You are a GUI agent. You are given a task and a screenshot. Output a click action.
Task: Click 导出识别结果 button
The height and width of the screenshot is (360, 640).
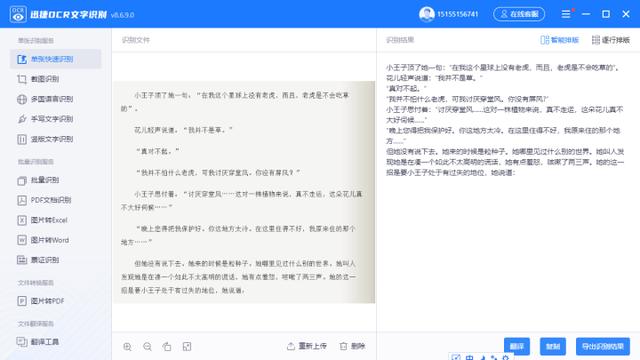click(602, 347)
